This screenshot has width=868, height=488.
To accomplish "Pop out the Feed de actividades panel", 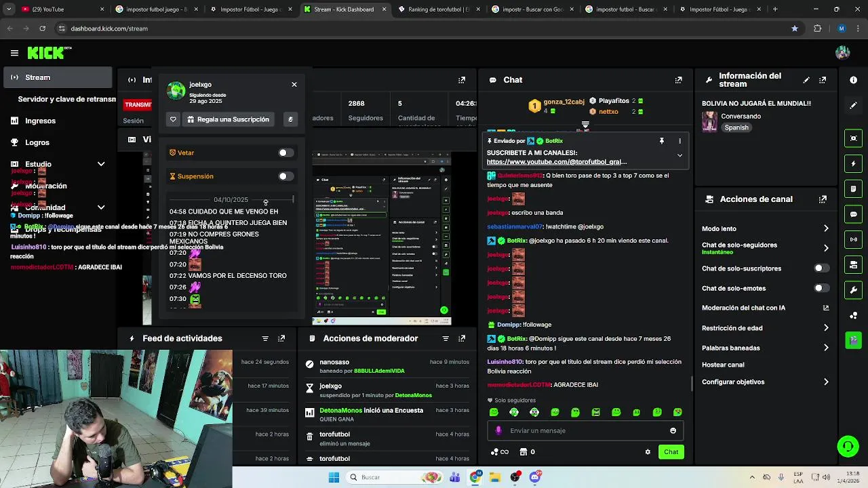I will click(281, 338).
